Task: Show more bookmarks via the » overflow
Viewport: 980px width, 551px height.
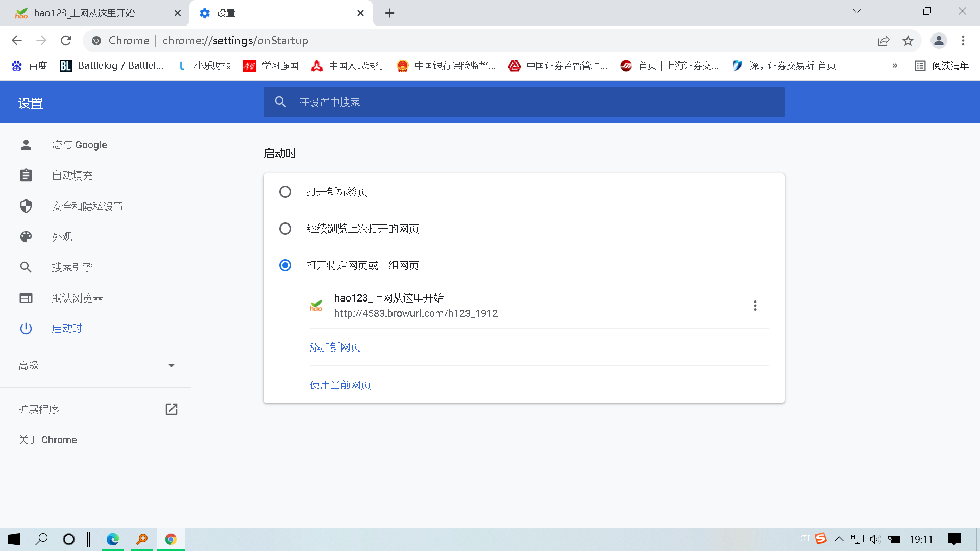Action: (x=895, y=66)
